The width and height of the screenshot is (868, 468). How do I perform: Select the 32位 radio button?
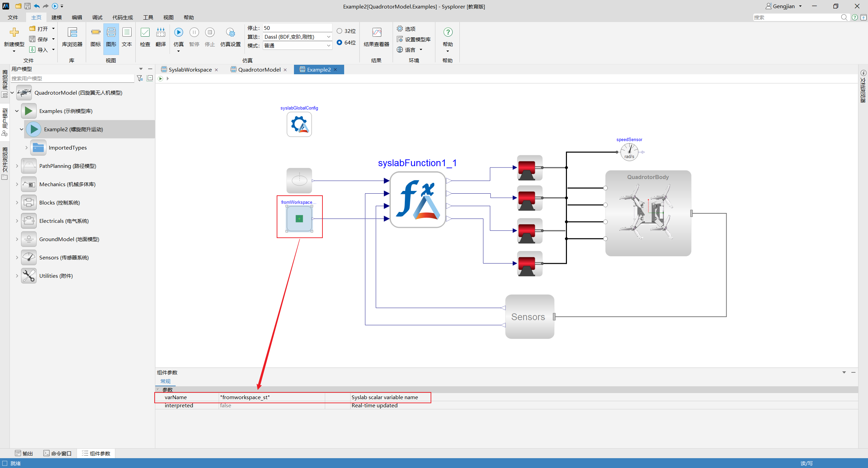click(x=339, y=31)
